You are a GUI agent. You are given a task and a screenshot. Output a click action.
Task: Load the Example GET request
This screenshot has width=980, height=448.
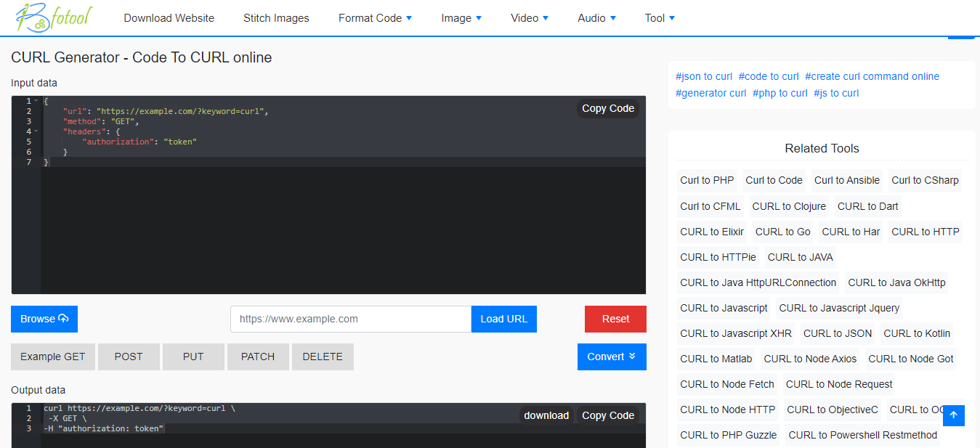coord(52,357)
